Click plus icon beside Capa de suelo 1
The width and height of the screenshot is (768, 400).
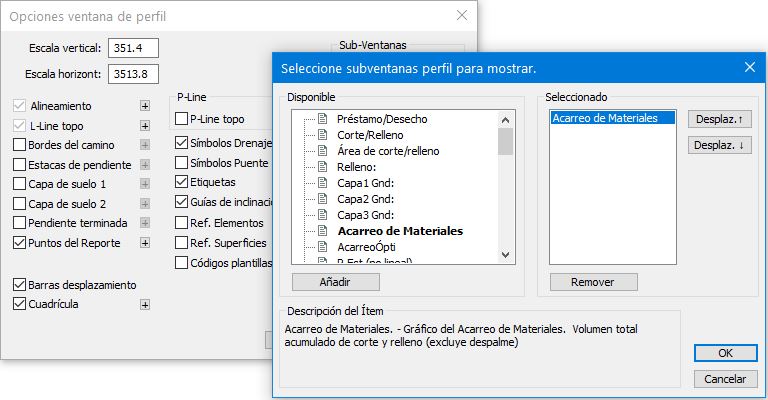coord(144,184)
